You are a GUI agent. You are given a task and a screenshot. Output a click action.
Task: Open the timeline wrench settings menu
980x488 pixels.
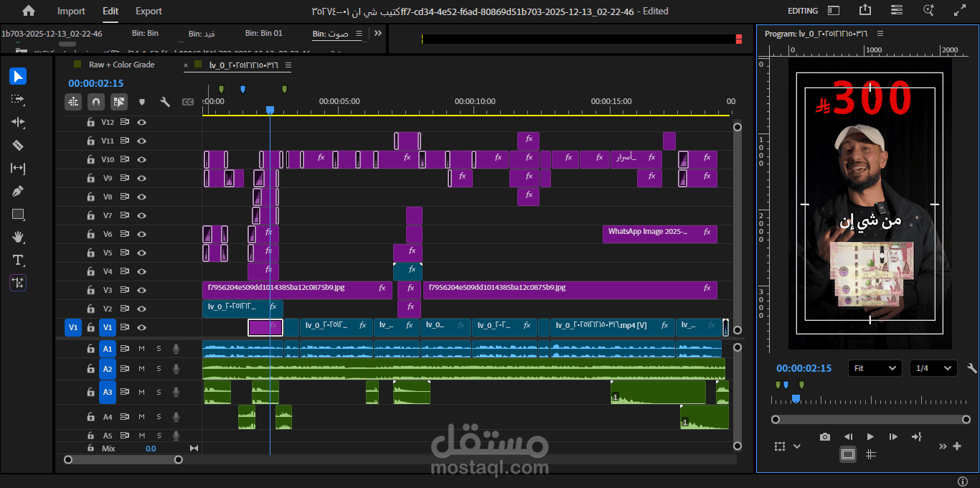click(x=164, y=102)
